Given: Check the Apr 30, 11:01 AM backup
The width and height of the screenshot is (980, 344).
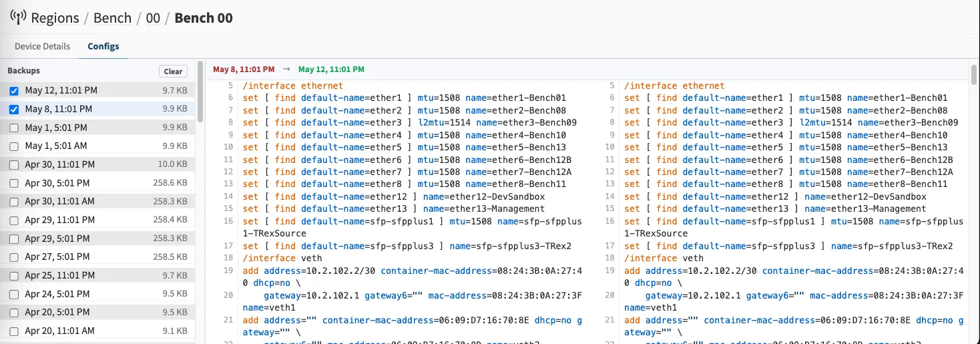Looking at the screenshot, I should click(14, 201).
